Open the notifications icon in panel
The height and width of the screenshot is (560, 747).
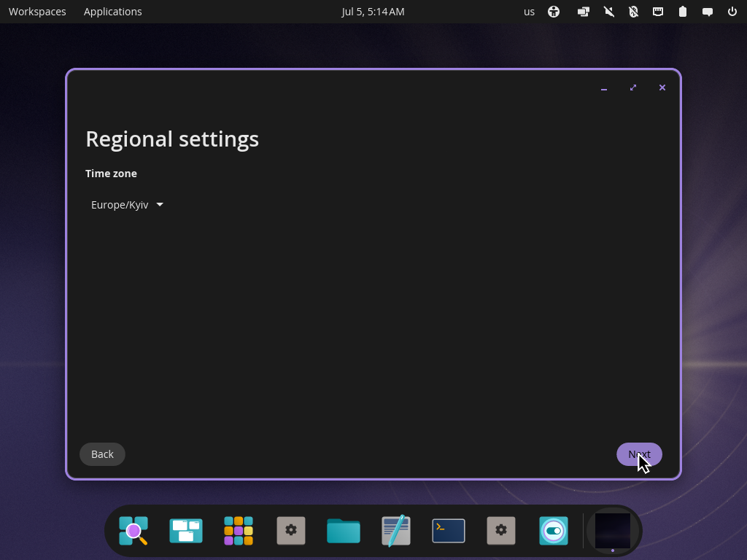point(708,12)
